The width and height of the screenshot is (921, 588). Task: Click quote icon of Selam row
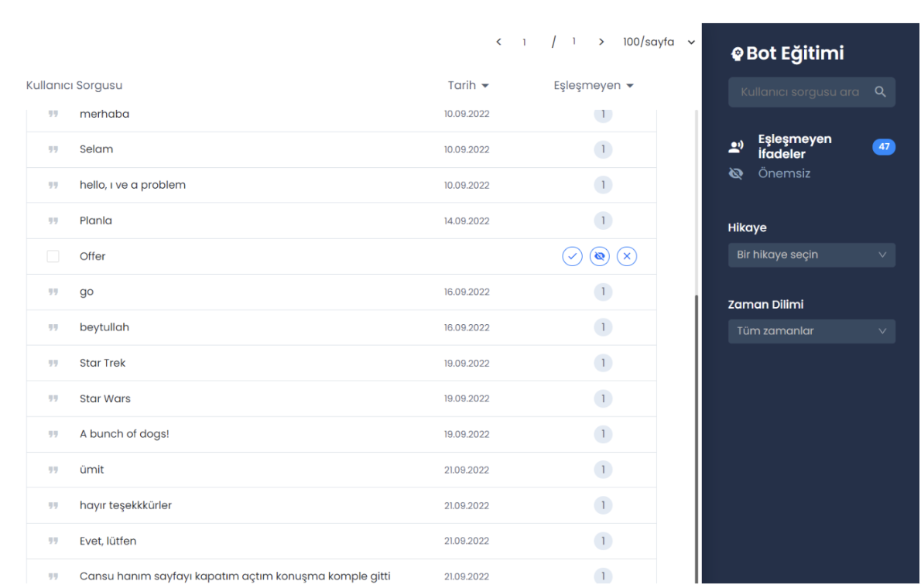click(53, 149)
